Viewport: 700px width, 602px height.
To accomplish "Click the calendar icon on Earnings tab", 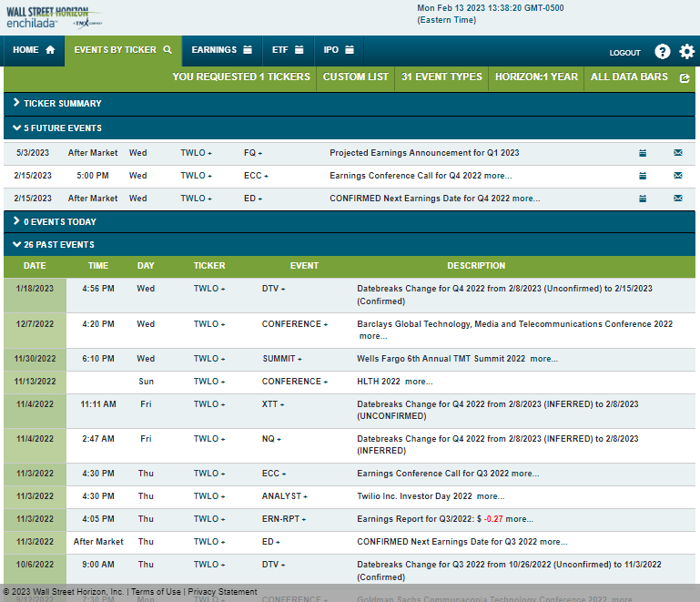I will (x=248, y=49).
